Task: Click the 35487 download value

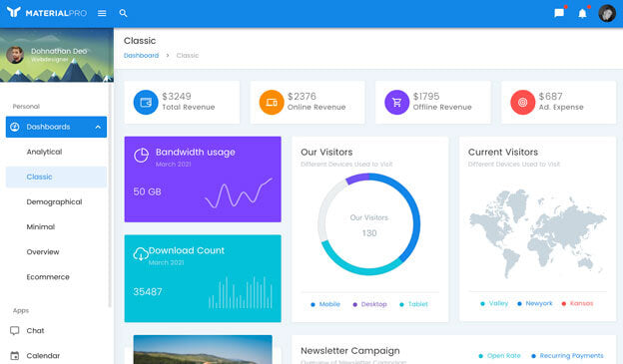Action: (148, 292)
